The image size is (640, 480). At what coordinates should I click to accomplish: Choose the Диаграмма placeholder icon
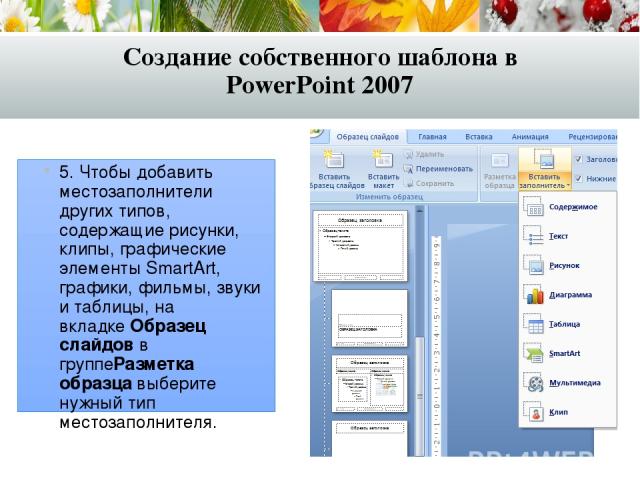[x=533, y=295]
